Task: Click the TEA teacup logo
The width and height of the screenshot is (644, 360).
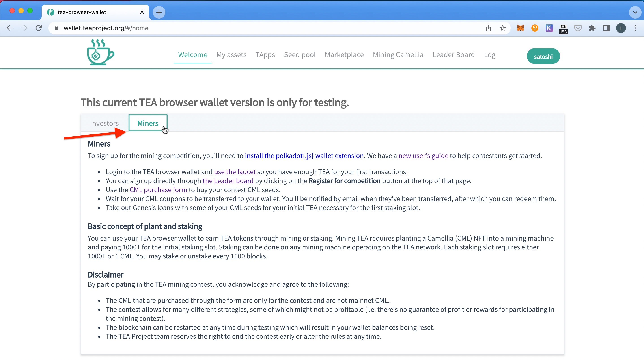Action: pyautogui.click(x=101, y=52)
